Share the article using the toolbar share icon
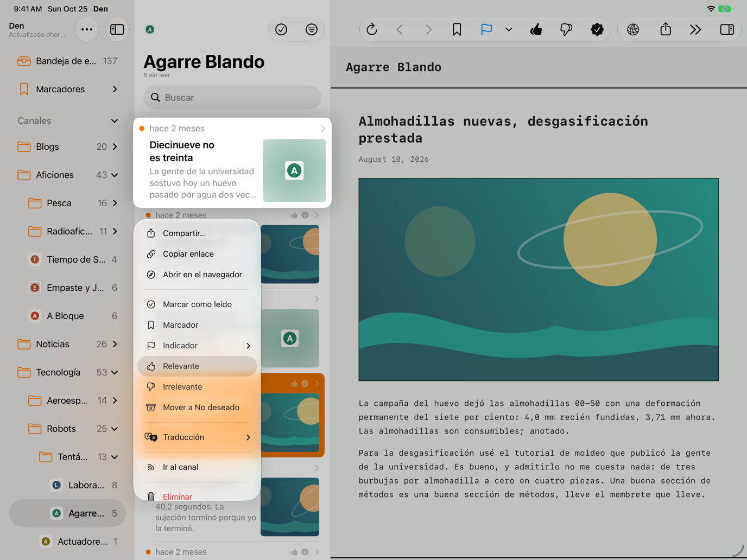Image resolution: width=747 pixels, height=560 pixels. pos(666,29)
